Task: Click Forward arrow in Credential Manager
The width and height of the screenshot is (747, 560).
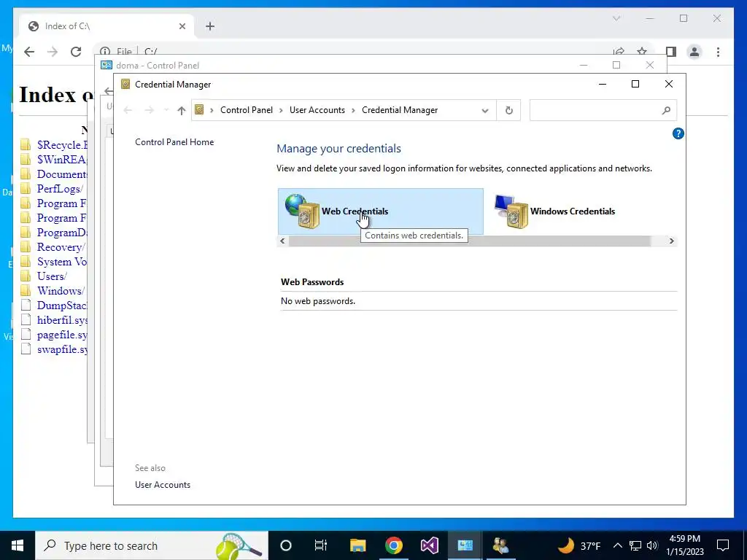Action: click(149, 111)
